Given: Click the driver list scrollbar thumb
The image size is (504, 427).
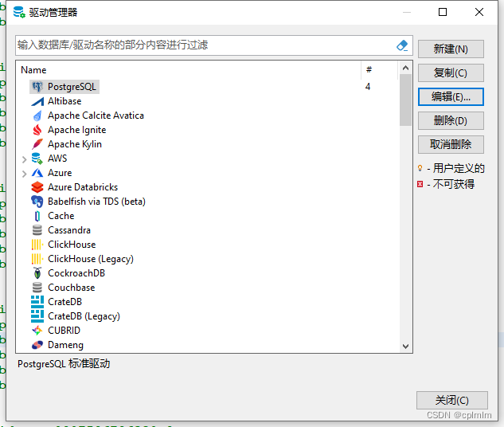Looking at the screenshot, I should pos(405,100).
